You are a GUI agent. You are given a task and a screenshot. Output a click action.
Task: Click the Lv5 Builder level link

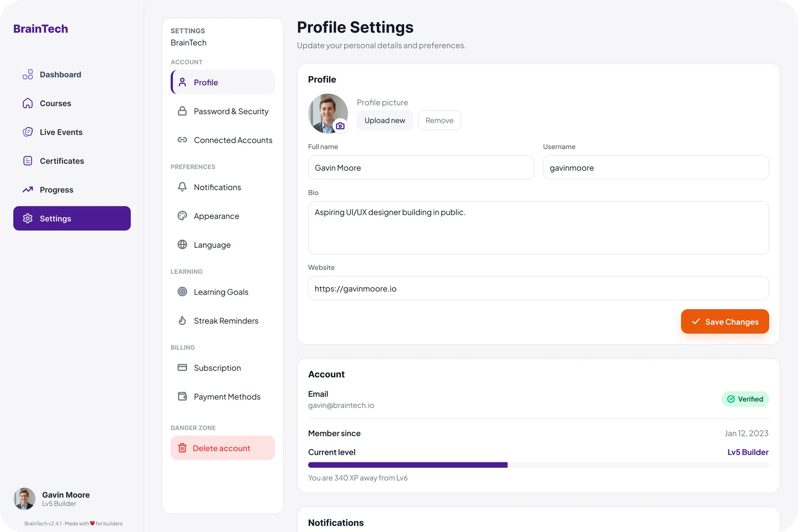(x=748, y=452)
